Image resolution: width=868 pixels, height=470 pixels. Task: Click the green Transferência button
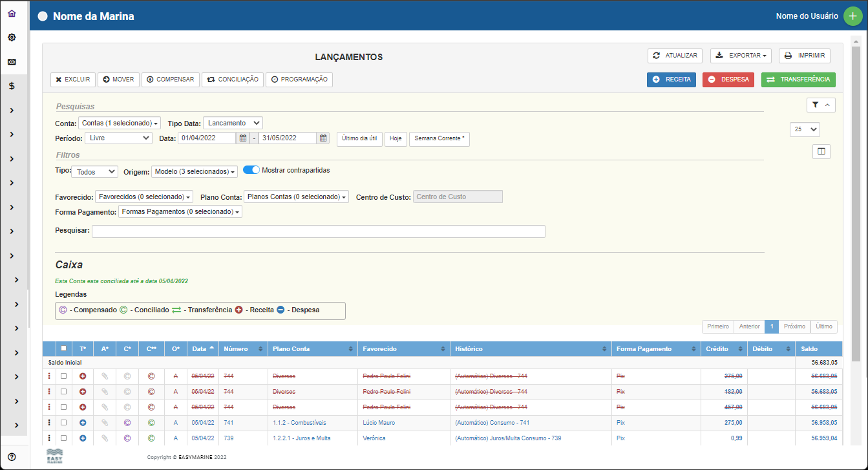798,80
